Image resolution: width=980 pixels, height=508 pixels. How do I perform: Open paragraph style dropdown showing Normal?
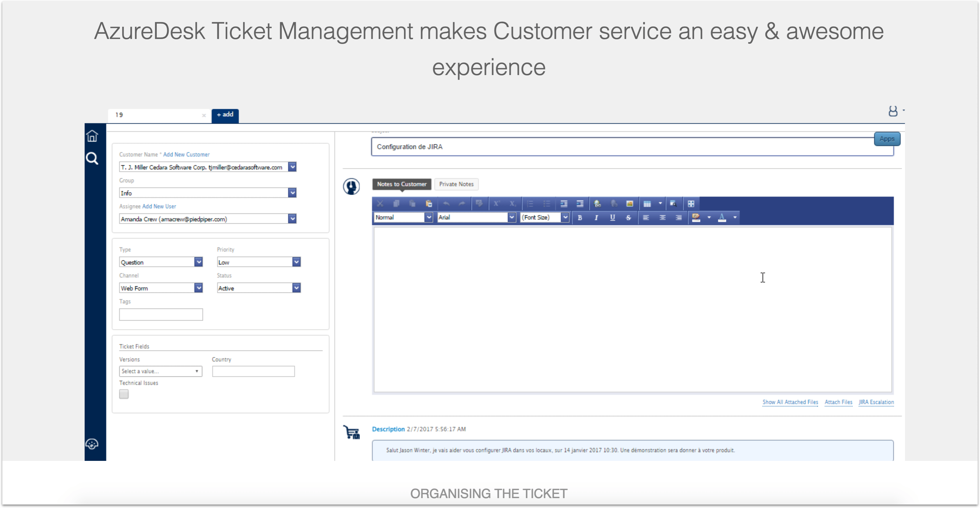[x=429, y=217]
